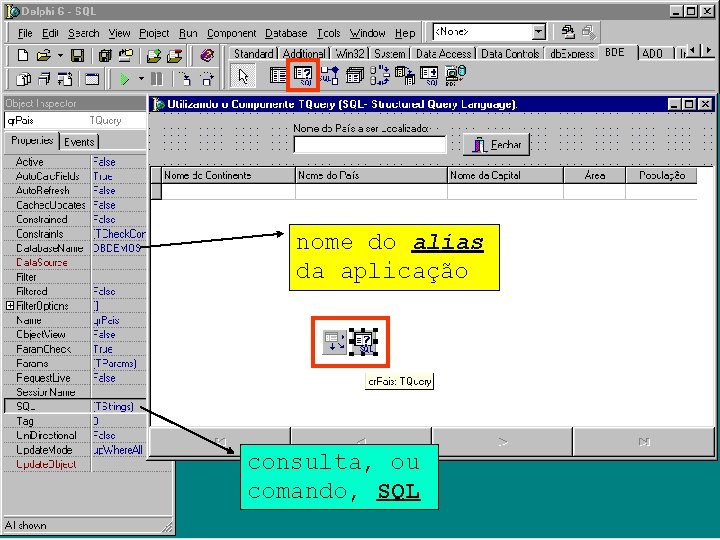Select the TTable component icon

pyautogui.click(x=278, y=76)
